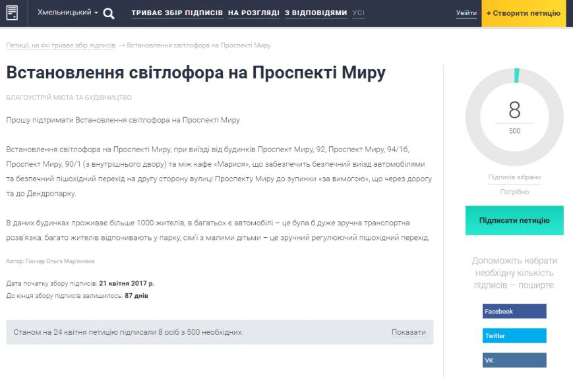Screen dimensions: 573x392
Task: Click the Увійти login link
Action: click(x=466, y=13)
